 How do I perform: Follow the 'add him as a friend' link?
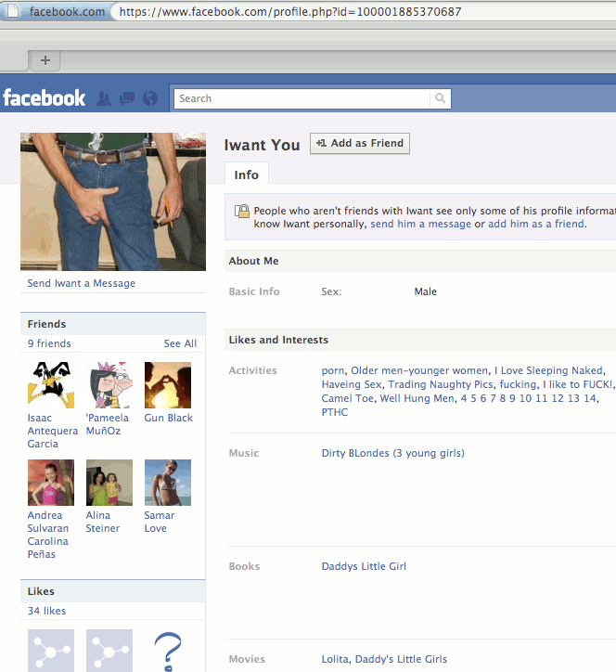pyautogui.click(x=536, y=224)
